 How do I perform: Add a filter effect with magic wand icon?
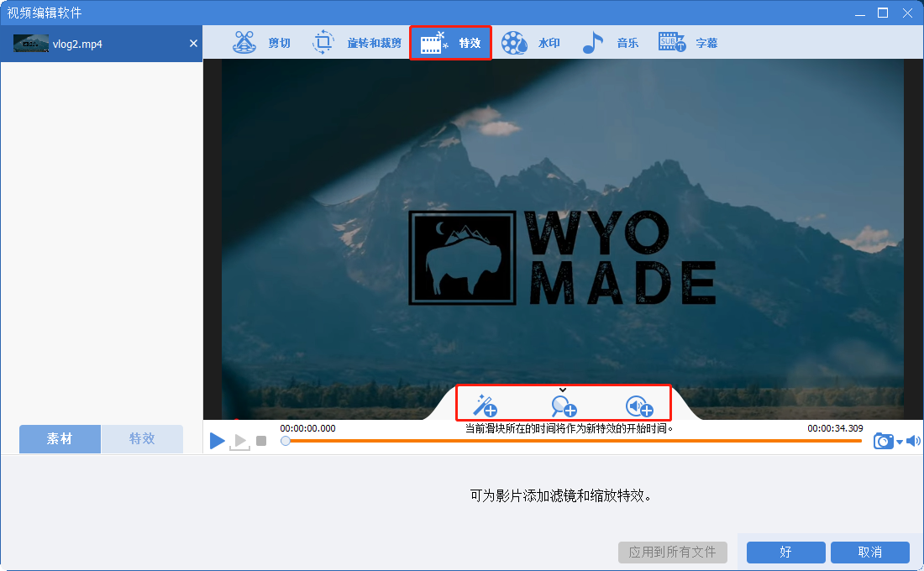[485, 406]
